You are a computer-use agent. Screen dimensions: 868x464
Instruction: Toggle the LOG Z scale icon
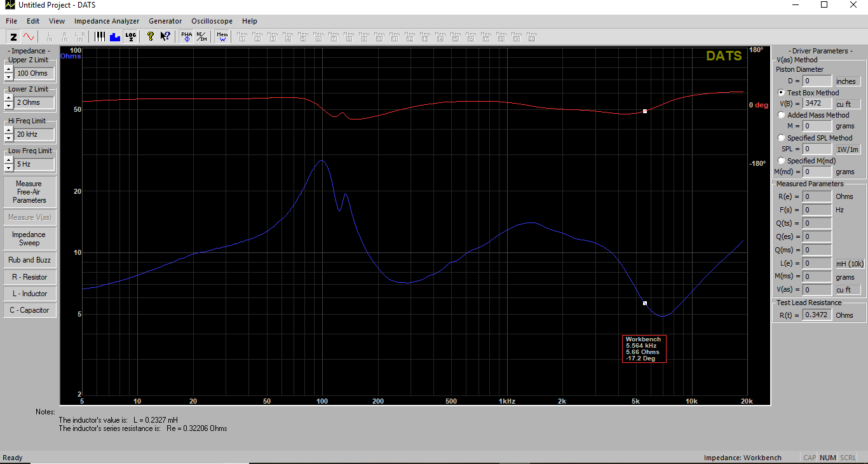[130, 37]
